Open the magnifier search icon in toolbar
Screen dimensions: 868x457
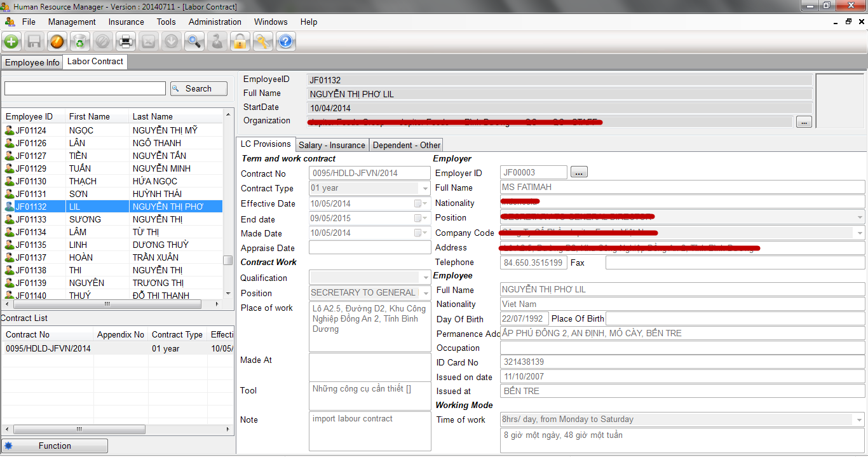click(194, 42)
